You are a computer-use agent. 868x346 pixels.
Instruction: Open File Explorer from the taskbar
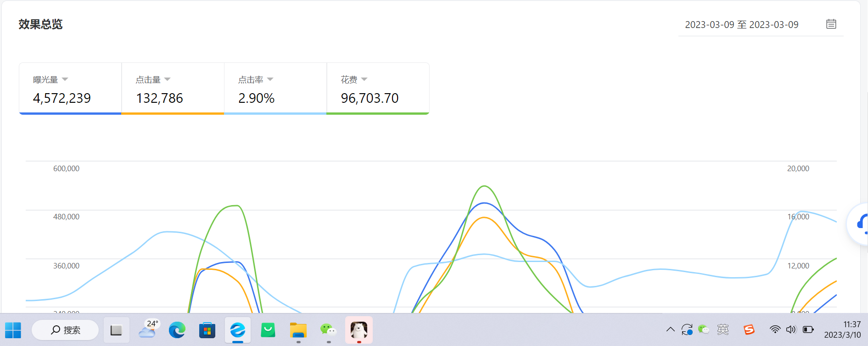click(298, 330)
